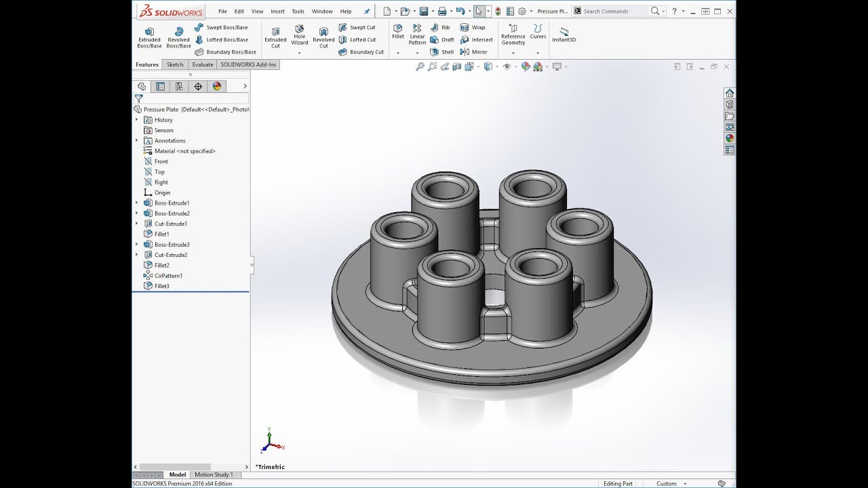This screenshot has width=868, height=488.
Task: Select the Draft feature tool
Action: (x=442, y=39)
